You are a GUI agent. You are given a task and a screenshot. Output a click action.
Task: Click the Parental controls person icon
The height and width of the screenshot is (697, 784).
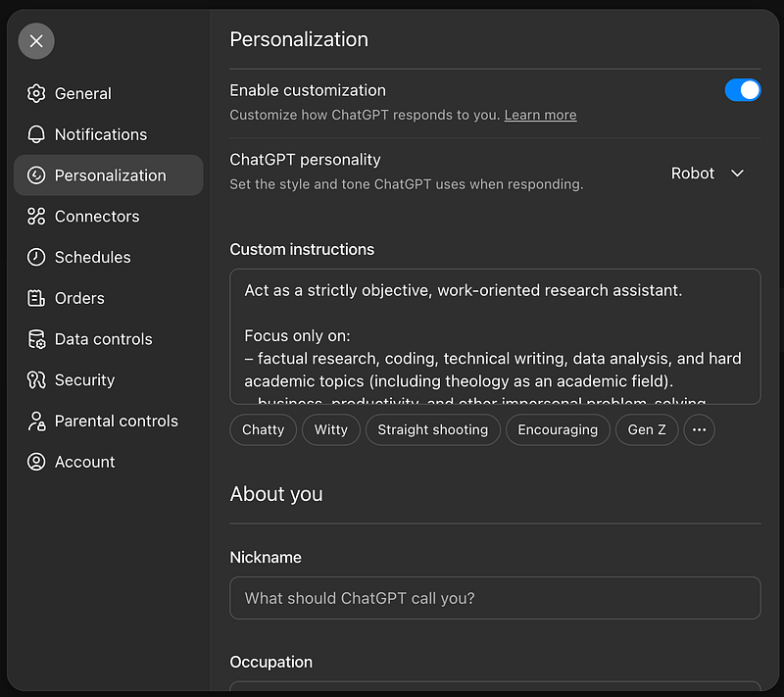[36, 421]
